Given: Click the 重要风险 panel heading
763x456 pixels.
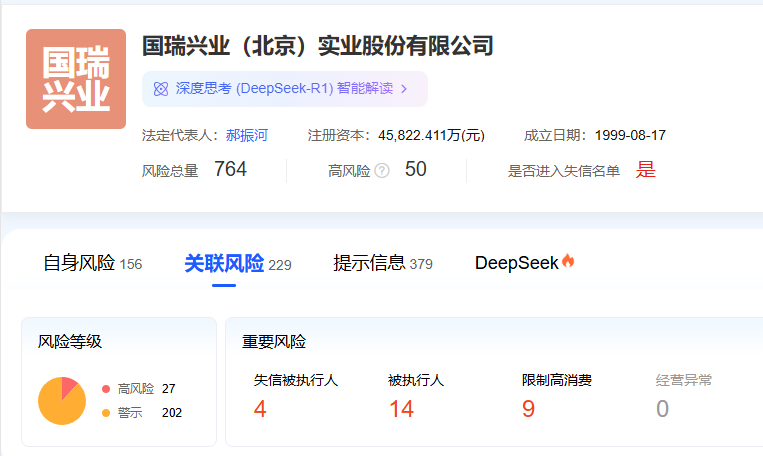Looking at the screenshot, I should [x=274, y=342].
